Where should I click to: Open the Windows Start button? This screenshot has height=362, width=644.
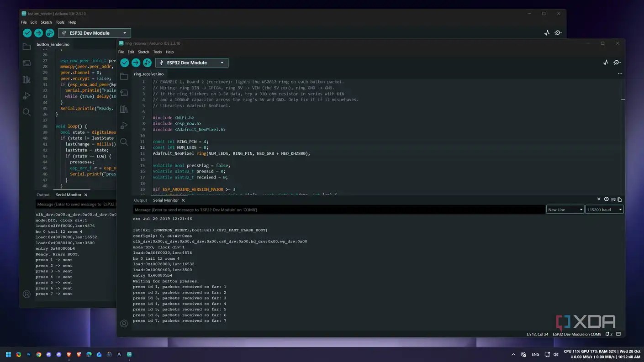(x=8, y=354)
